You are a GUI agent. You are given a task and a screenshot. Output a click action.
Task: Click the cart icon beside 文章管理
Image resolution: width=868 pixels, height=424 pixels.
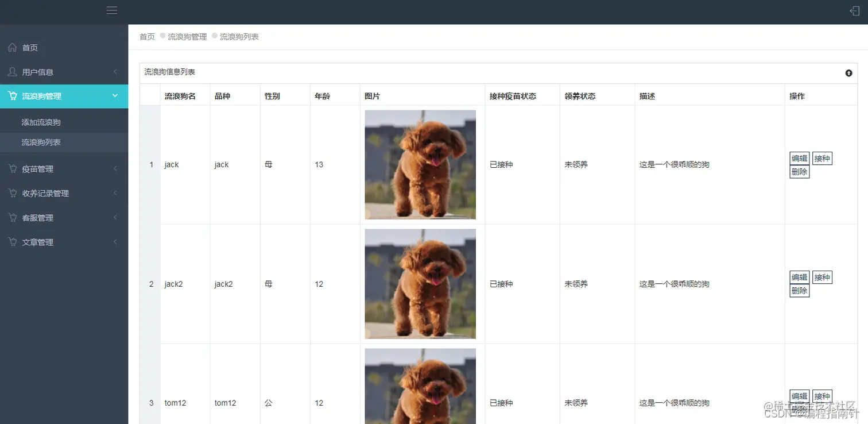point(13,242)
